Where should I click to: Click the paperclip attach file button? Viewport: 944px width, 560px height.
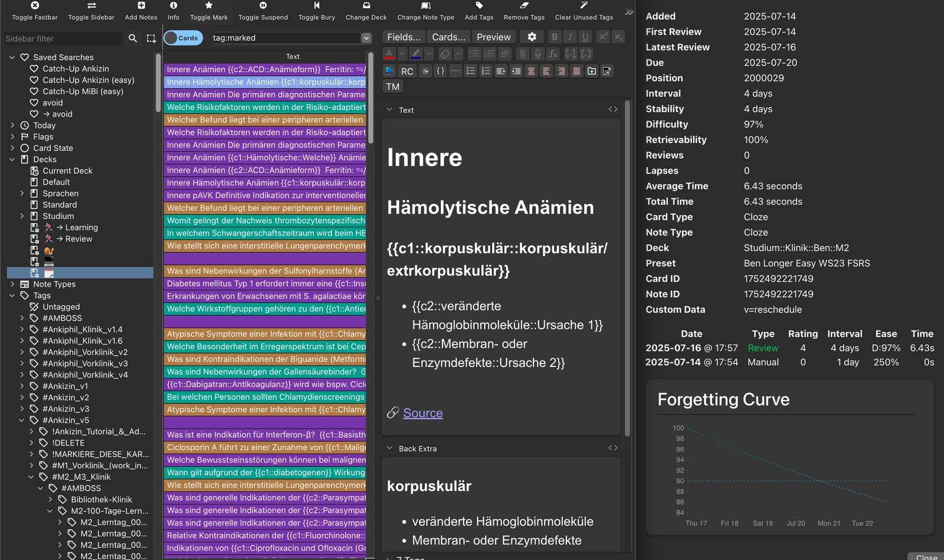coord(523,54)
